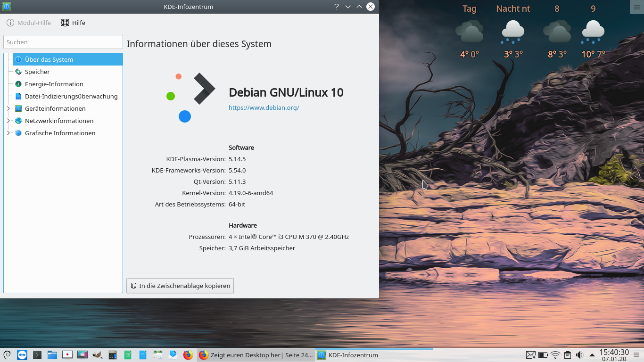644x362 pixels.
Task: Launch GIMP from the taskbar
Action: click(x=98, y=355)
